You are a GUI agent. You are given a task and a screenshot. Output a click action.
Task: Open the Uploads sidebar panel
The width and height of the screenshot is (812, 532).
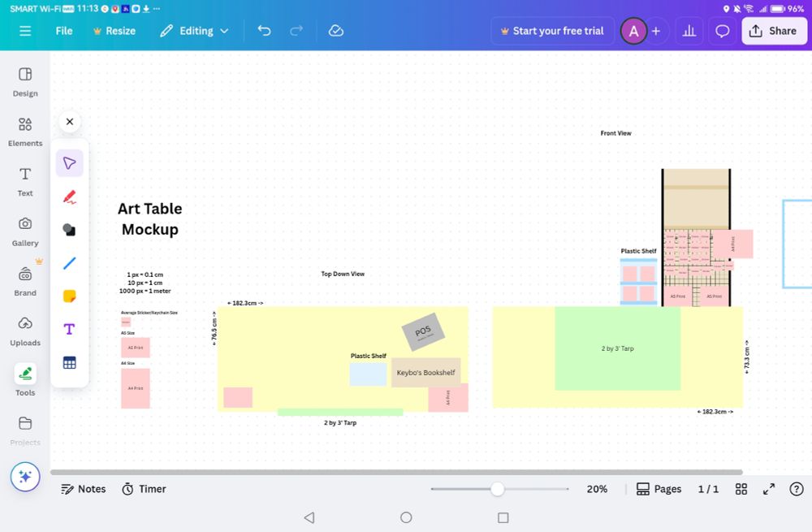click(x=25, y=331)
